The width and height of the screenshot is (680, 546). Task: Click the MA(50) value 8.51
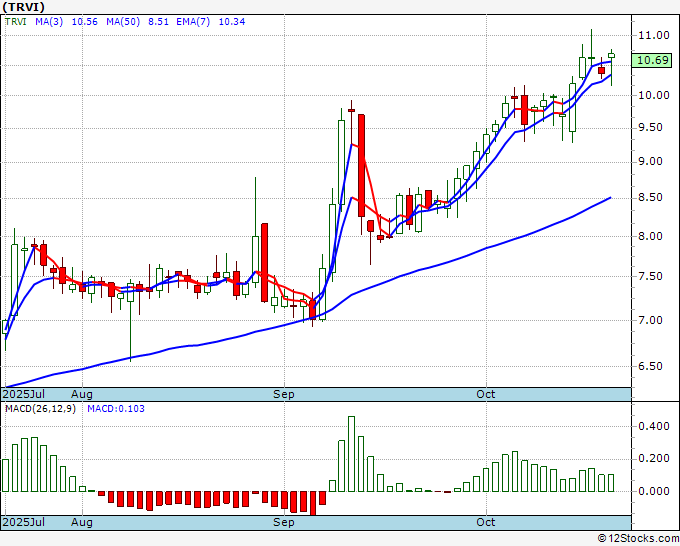pos(158,22)
